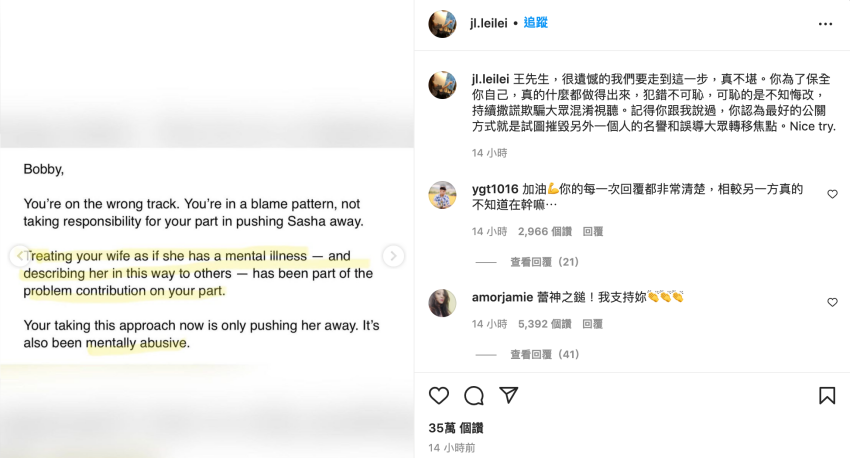Follow jl.leilei with 追蹤 link
Viewport: 850px width, 458px height.
click(536, 23)
